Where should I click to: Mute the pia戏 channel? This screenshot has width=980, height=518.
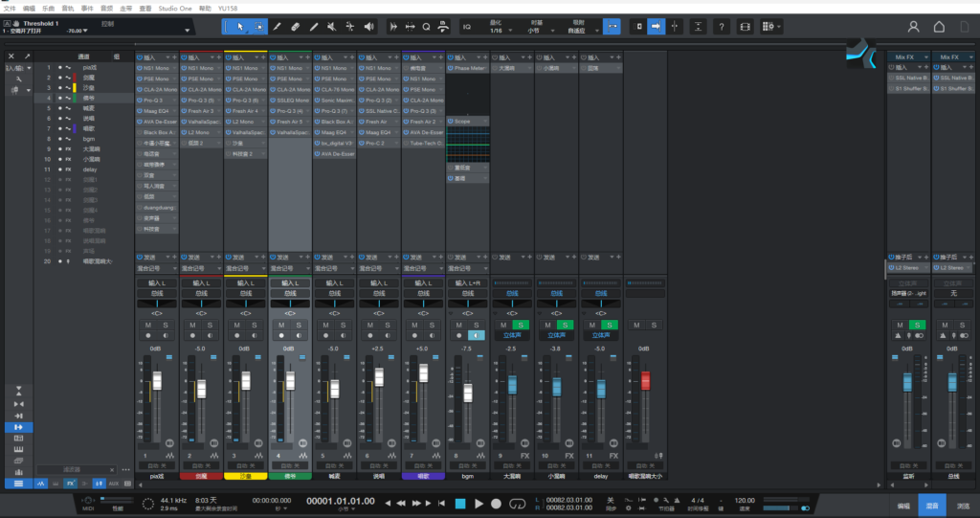[x=147, y=327]
